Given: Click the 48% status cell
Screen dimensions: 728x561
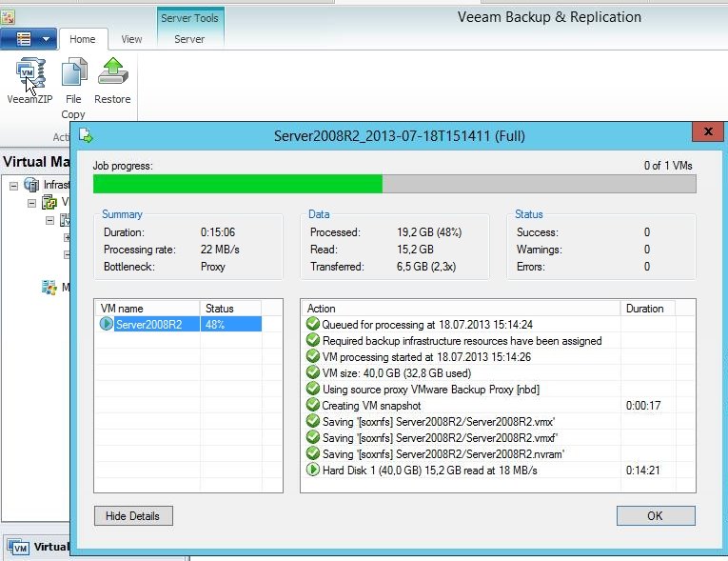Looking at the screenshot, I should click(230, 325).
